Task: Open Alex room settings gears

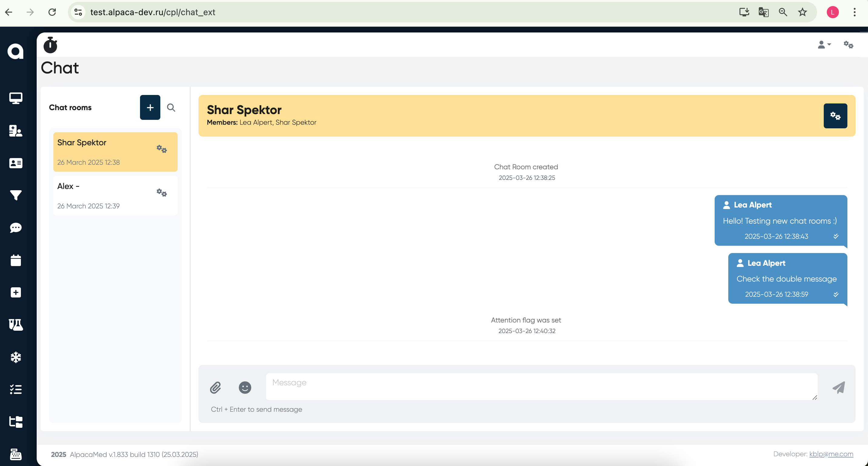Action: click(x=162, y=193)
